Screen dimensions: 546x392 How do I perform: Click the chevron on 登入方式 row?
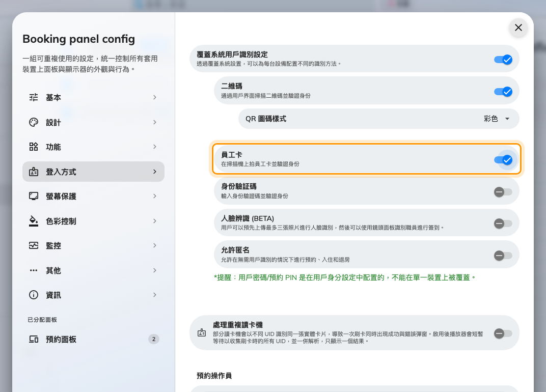coord(155,172)
